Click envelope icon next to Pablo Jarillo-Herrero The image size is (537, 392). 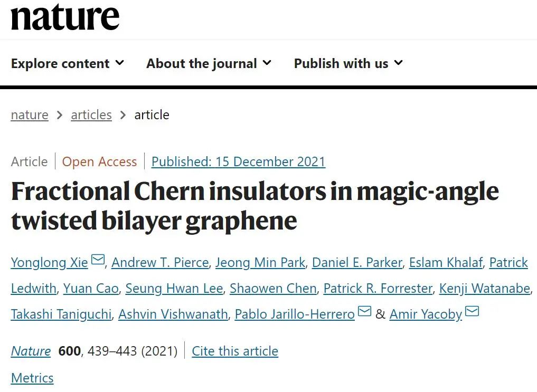click(364, 311)
